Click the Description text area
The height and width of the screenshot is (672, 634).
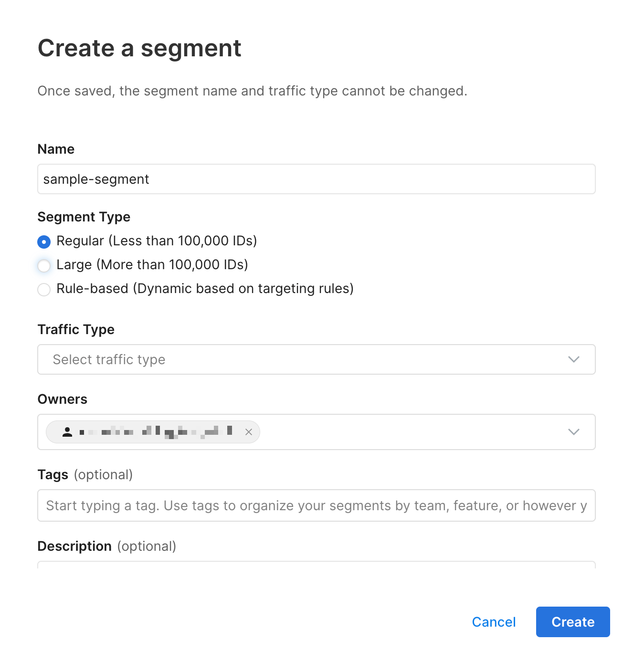pos(316,565)
